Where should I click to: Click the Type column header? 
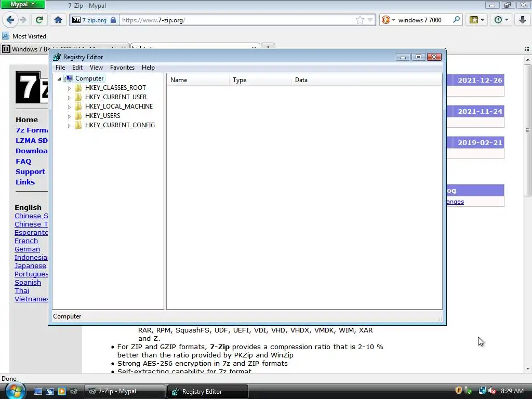[261, 80]
